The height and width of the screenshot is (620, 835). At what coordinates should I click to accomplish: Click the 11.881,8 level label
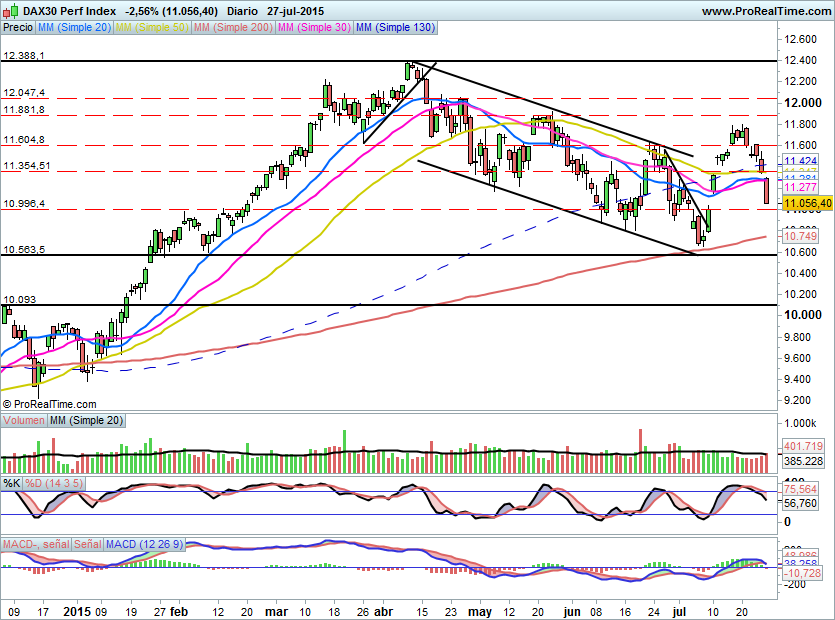[24, 110]
